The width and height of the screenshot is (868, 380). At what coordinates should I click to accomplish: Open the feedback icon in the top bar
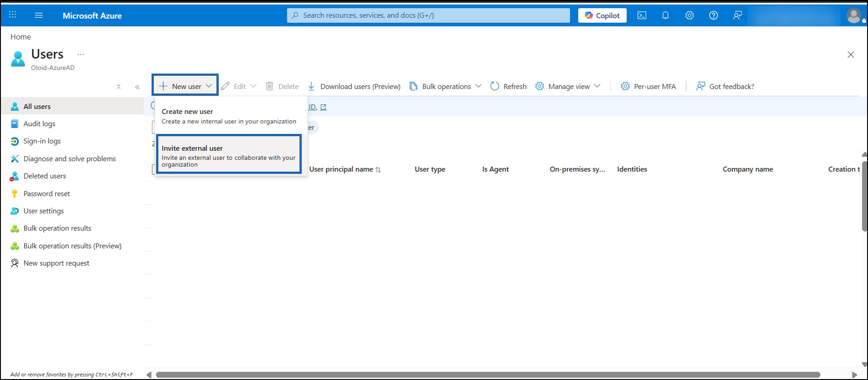(x=737, y=15)
